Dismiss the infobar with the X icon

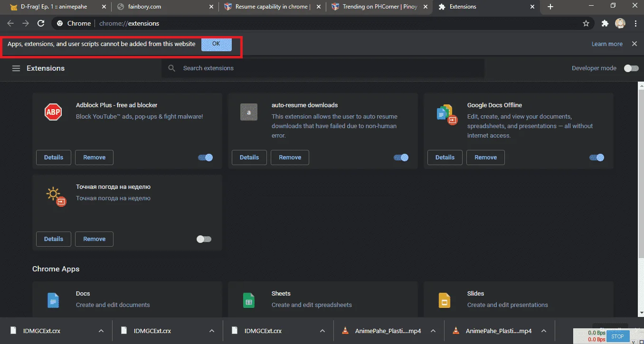635,44
